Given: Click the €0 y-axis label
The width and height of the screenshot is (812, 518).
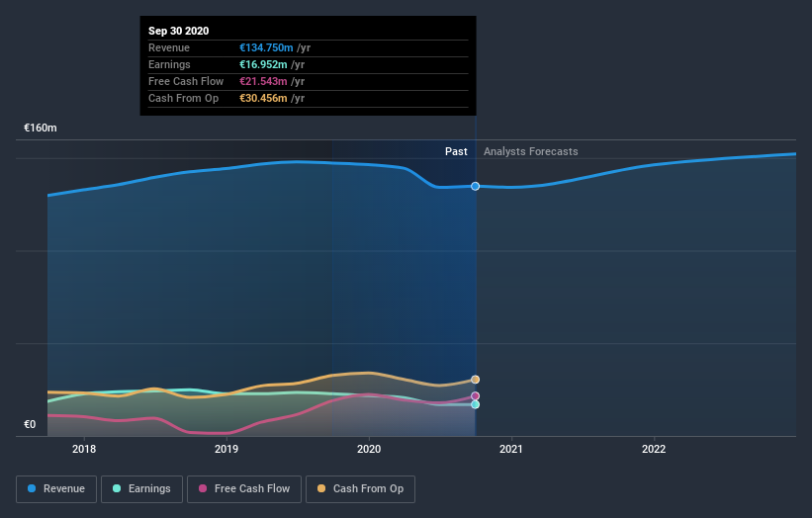Looking at the screenshot, I should [x=30, y=424].
